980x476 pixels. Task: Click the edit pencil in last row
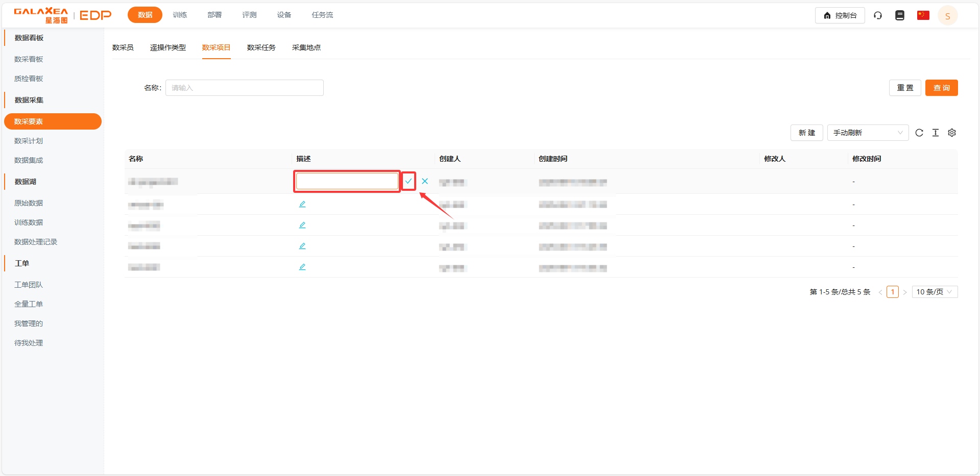pyautogui.click(x=302, y=267)
